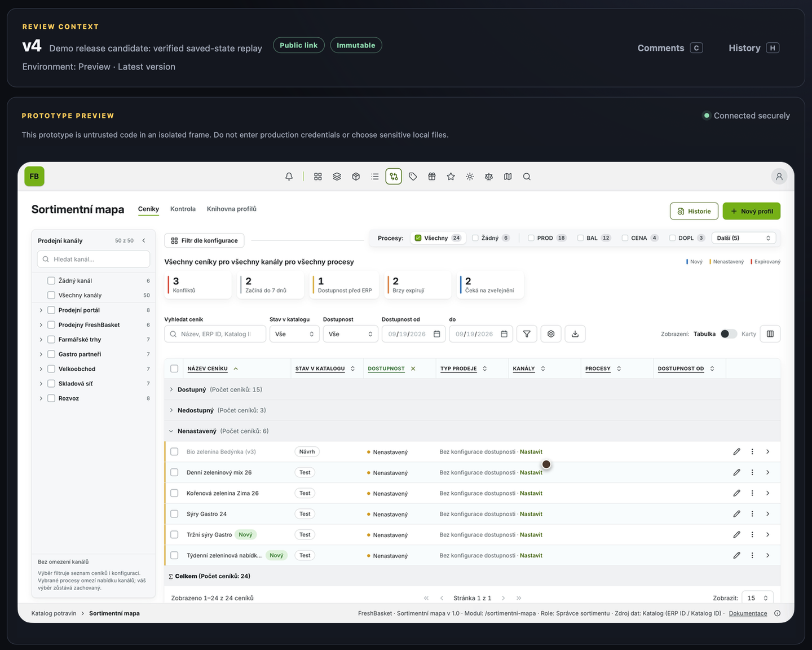Open the Stav v katalogu dropdown
This screenshot has height=650, width=812.
tap(295, 334)
